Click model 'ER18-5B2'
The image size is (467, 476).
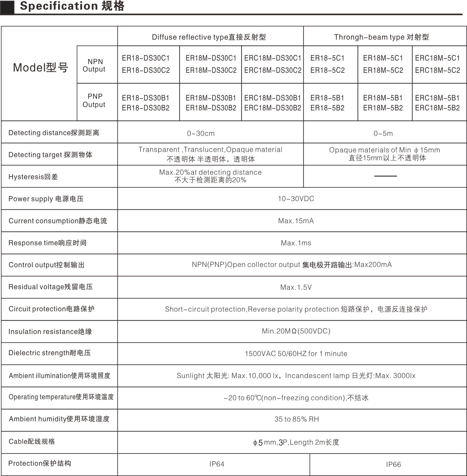(x=327, y=108)
